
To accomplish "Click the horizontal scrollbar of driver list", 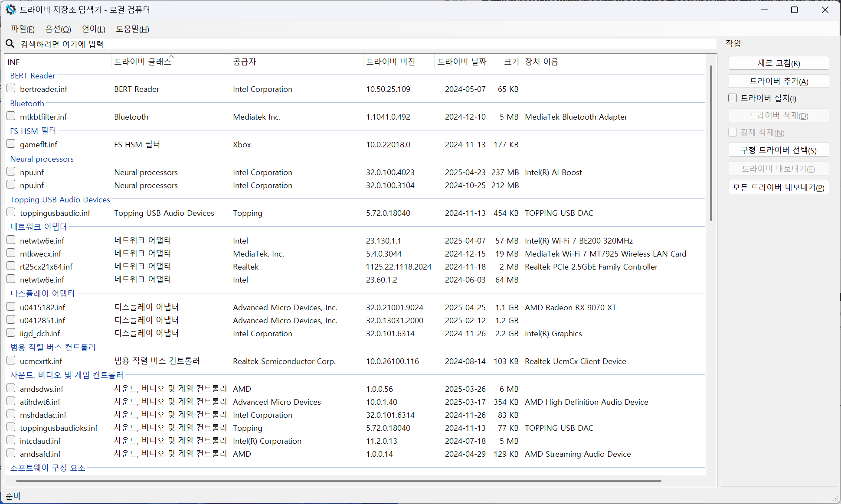I will [338, 481].
